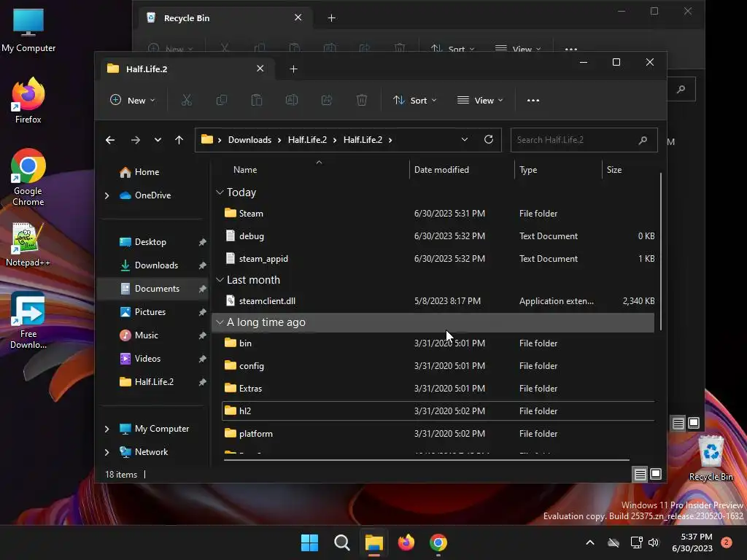The height and width of the screenshot is (560, 747).
Task: Click File Explorer on the taskbar
Action: (374, 542)
